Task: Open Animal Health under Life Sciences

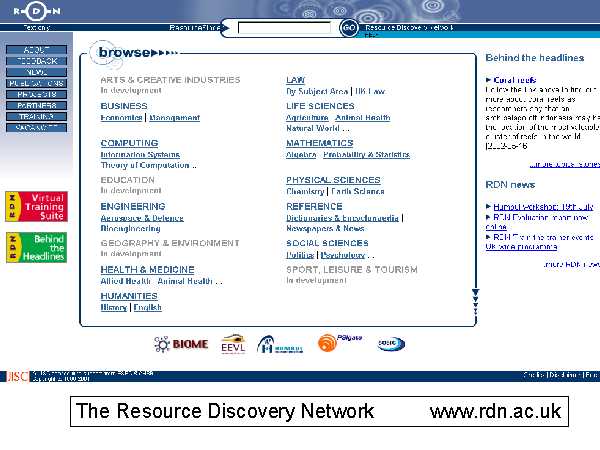Action: [x=362, y=117]
